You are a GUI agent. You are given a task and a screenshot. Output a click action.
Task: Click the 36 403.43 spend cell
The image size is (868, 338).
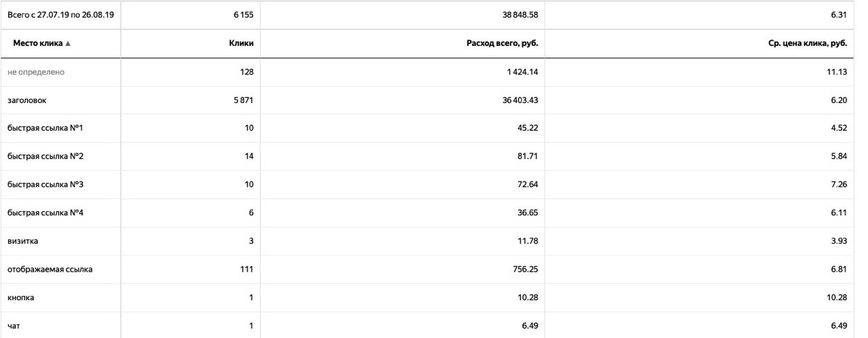point(520,100)
